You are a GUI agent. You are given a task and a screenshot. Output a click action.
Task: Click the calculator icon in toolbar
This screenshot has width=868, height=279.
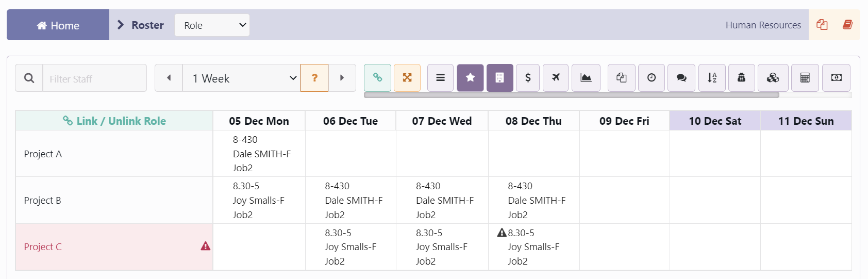click(x=805, y=78)
